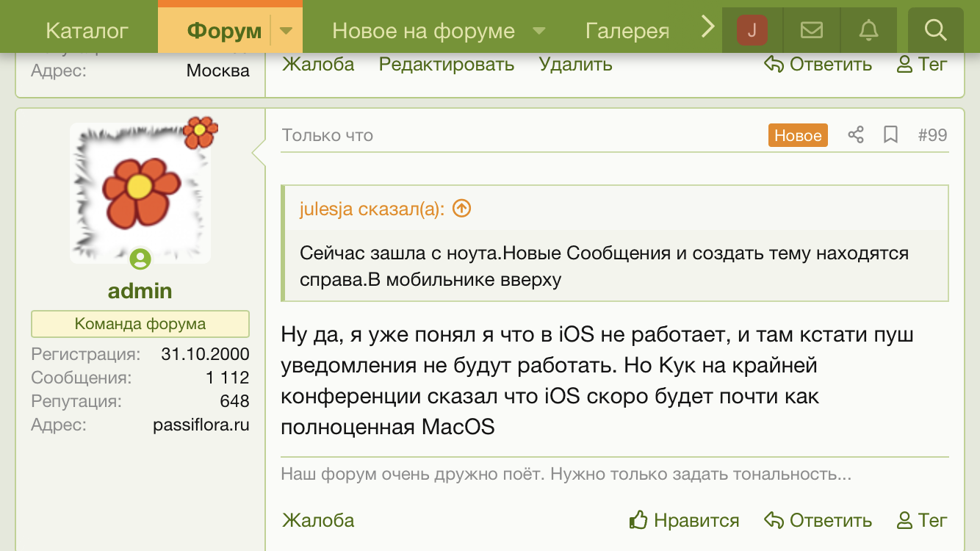Open admin's flower avatar profile

coord(140,191)
